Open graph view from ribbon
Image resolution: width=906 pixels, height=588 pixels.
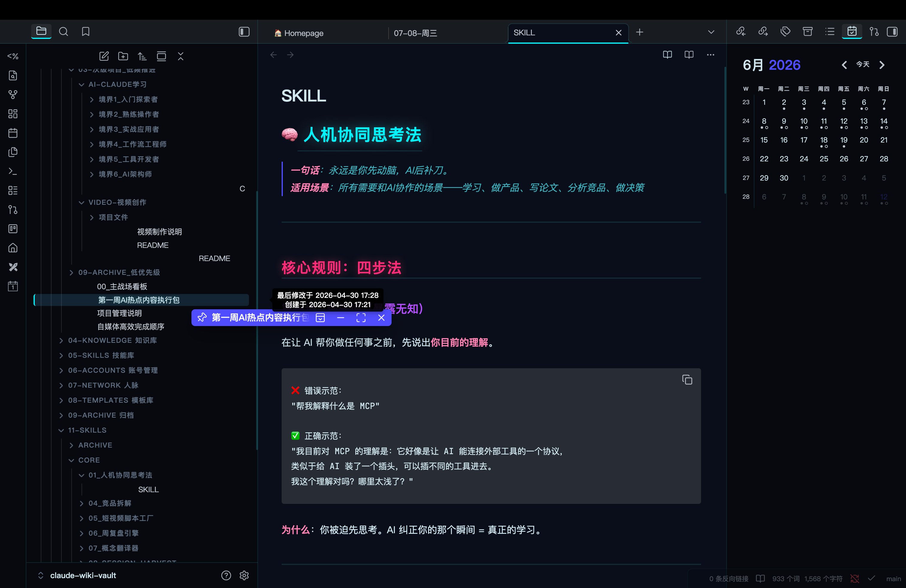(13, 94)
